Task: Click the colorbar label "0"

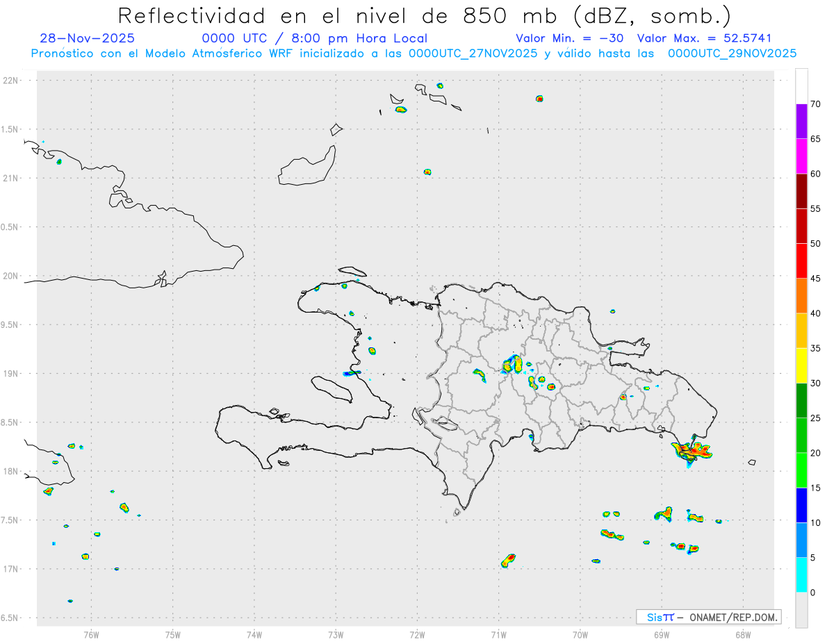Action: pos(812,593)
